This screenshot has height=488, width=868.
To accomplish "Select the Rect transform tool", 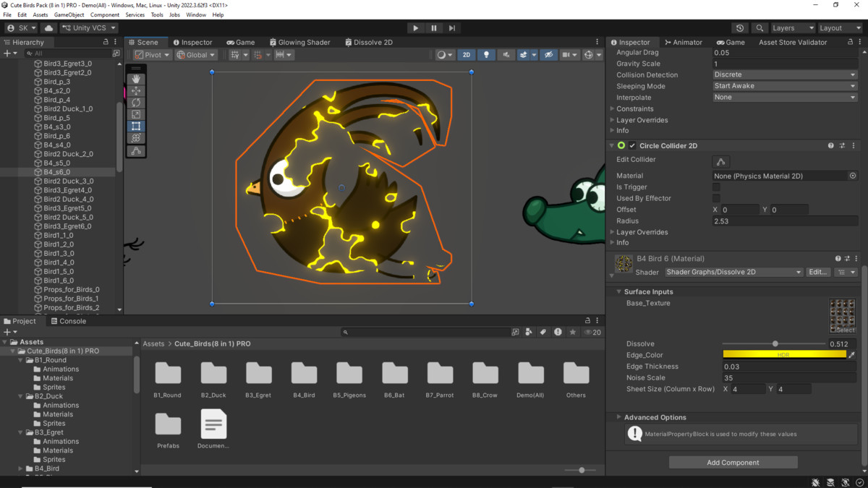I will click(x=136, y=127).
